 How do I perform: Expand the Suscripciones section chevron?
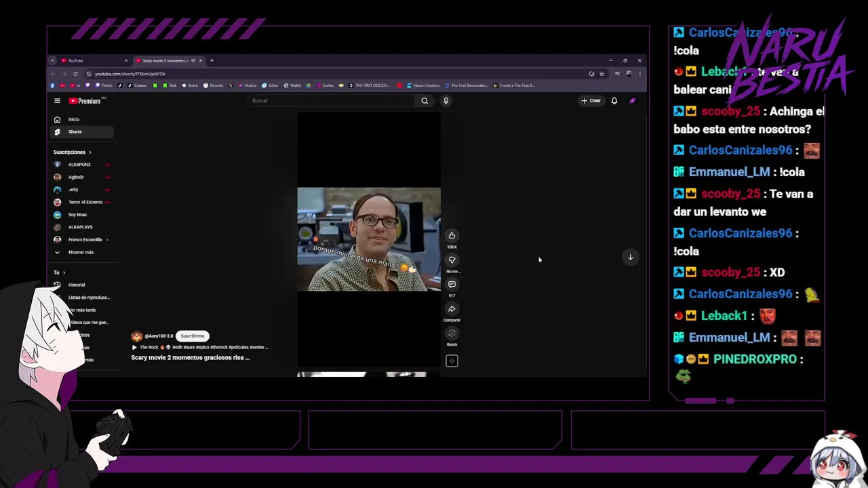(x=90, y=152)
